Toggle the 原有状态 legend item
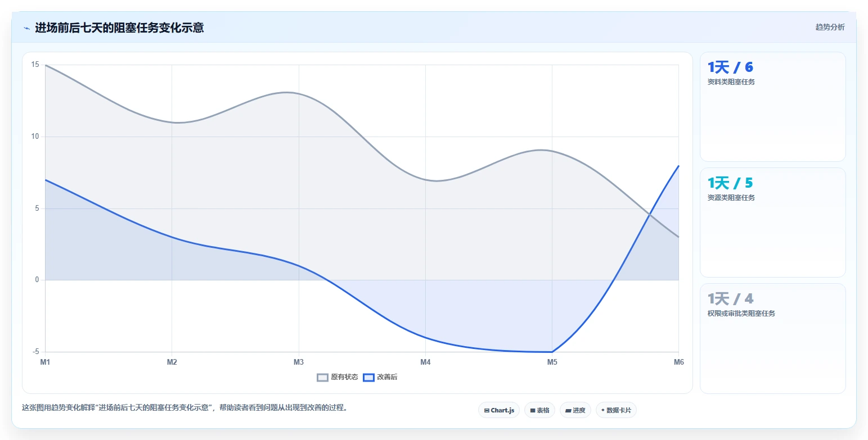Screen dimensions: 868x440 (338, 378)
